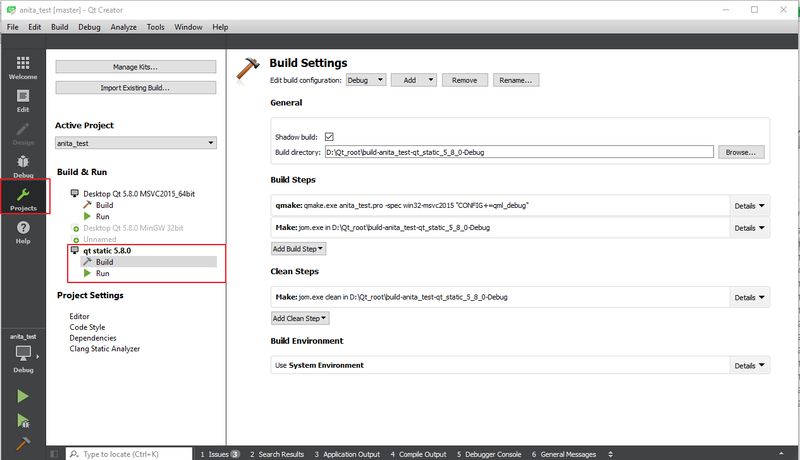Open the Application Output pane
Screen dimensions: 800x460
(x=347, y=454)
